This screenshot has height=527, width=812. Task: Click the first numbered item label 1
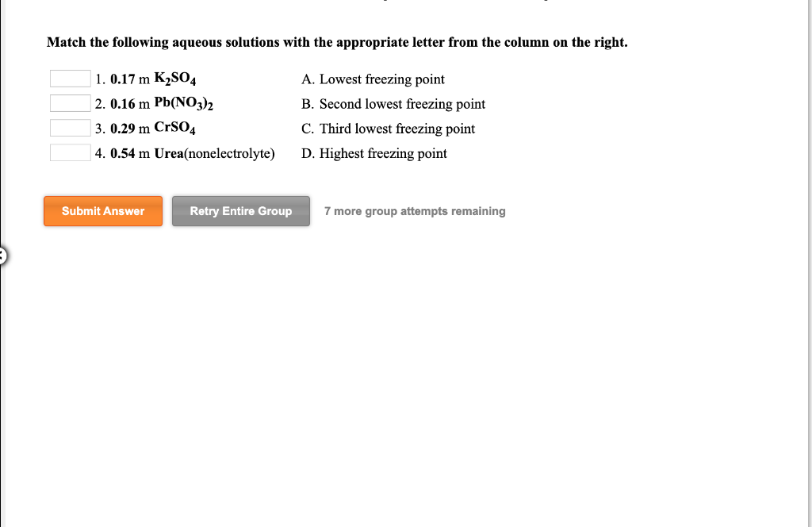pos(98,78)
